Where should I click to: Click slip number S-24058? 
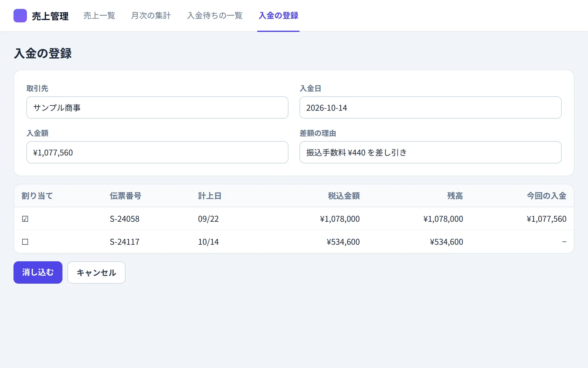[125, 219]
